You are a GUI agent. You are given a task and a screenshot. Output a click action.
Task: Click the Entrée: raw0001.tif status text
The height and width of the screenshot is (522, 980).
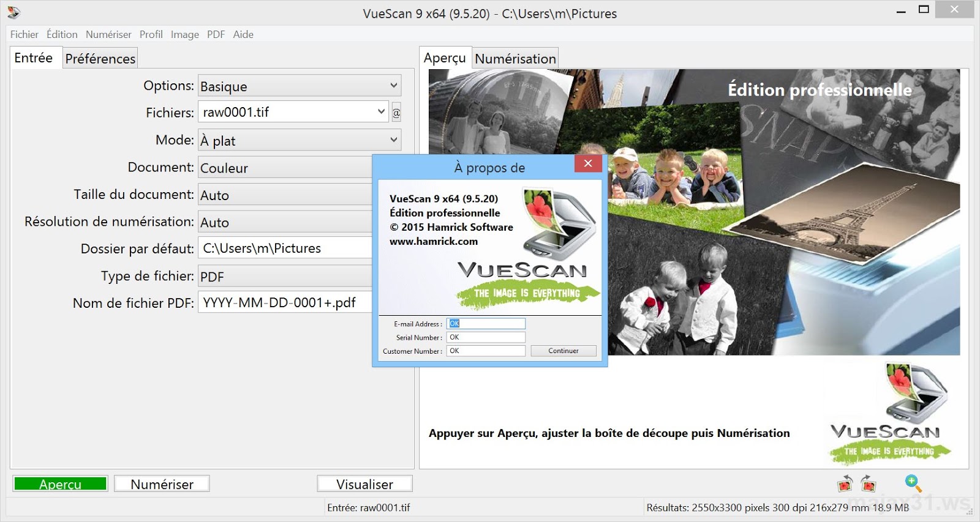click(369, 507)
